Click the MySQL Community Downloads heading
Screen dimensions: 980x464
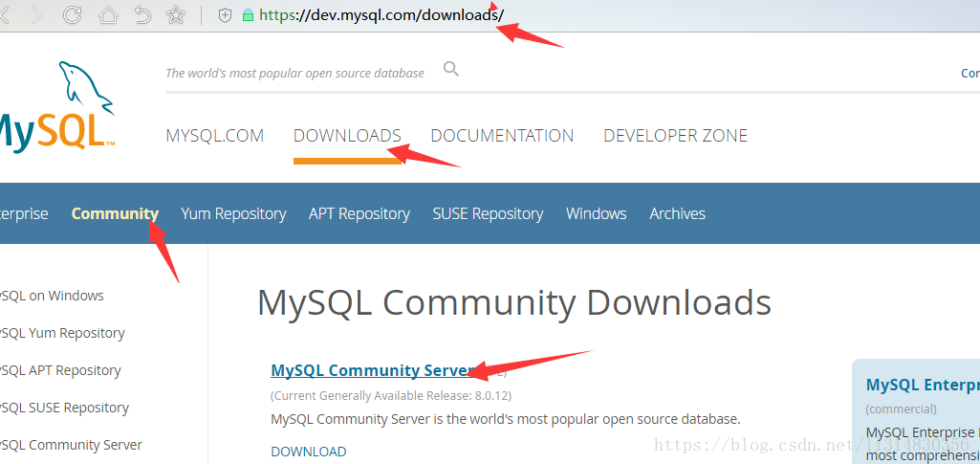click(514, 302)
